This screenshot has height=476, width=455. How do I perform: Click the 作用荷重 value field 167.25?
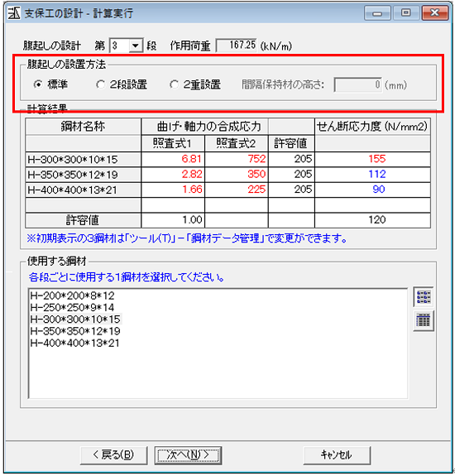(237, 46)
